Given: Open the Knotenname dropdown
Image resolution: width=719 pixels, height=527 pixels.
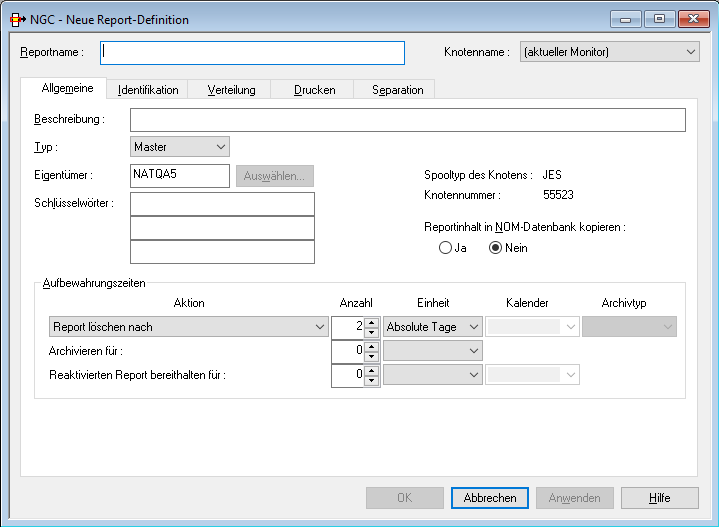Looking at the screenshot, I should (609, 52).
